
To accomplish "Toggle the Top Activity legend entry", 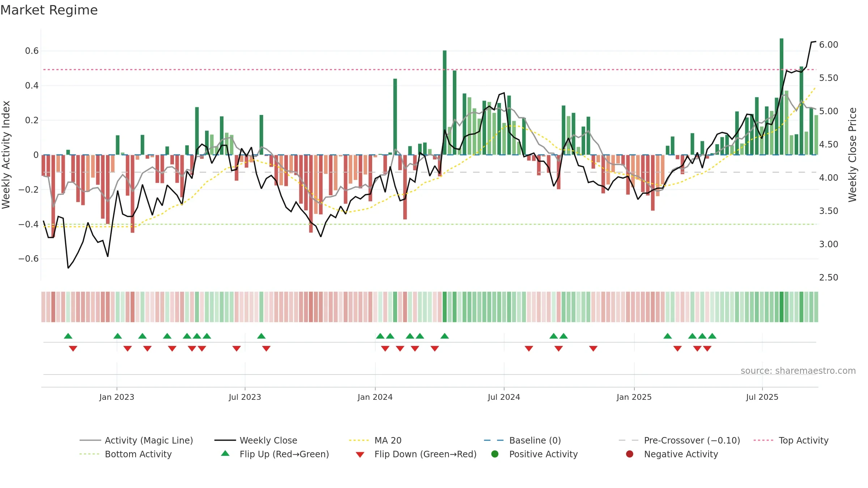I will 791,440.
